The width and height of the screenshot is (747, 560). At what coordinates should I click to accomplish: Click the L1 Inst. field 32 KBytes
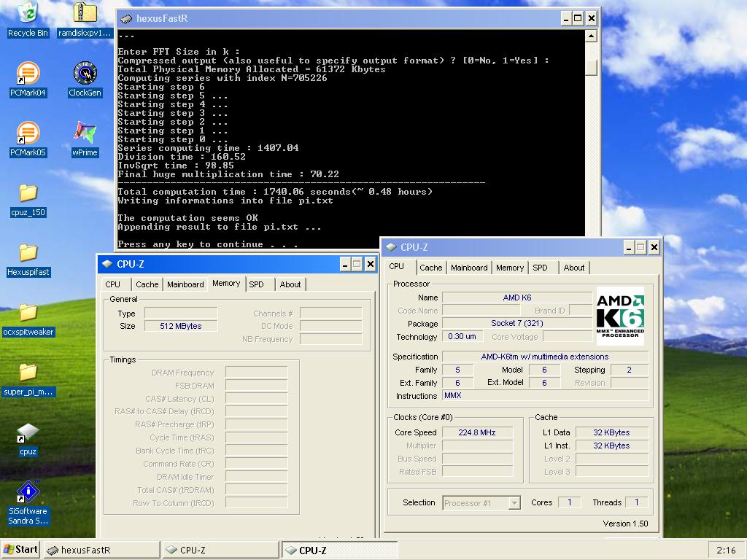[611, 446]
